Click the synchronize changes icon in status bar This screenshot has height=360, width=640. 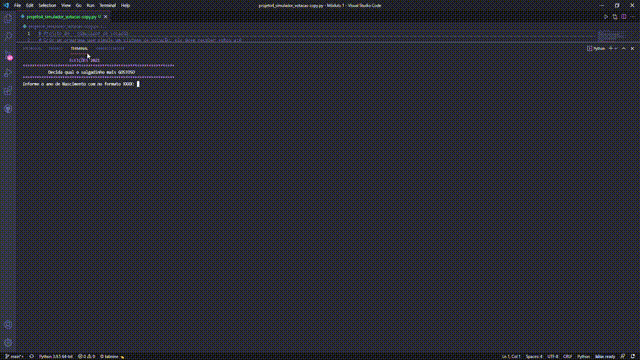31,356
